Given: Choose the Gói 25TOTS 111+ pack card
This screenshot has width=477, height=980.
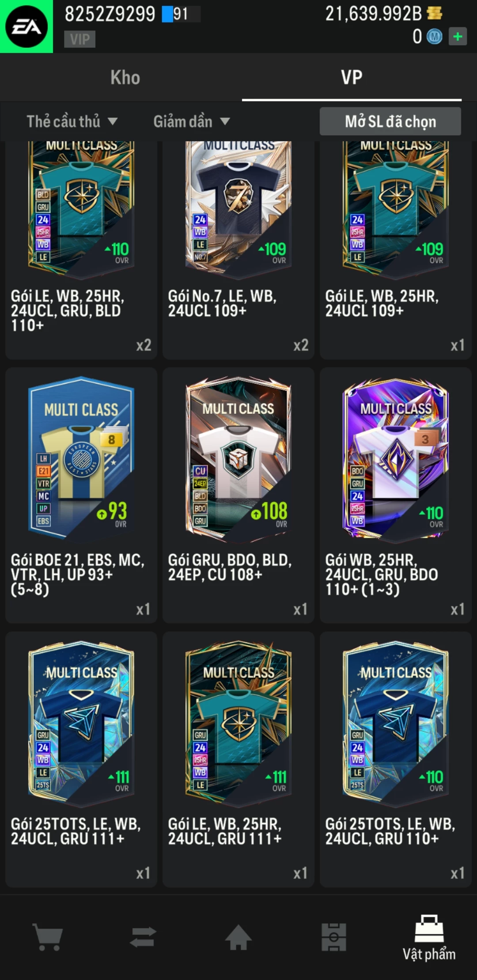Looking at the screenshot, I should click(81, 759).
